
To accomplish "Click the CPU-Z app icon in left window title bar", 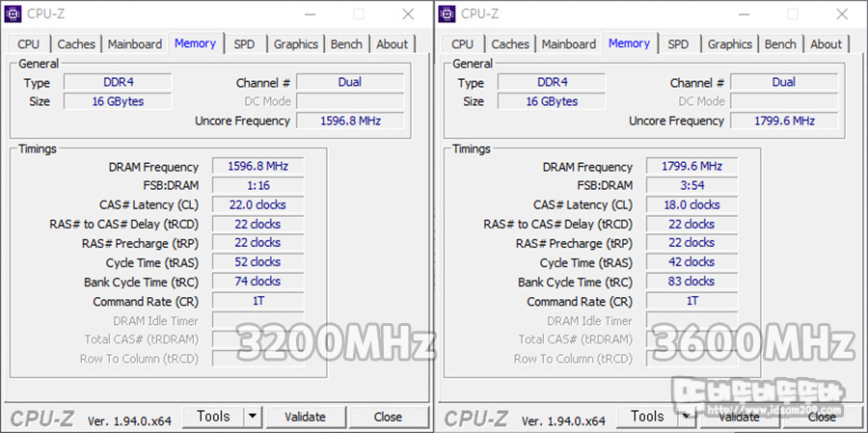I will [13, 14].
